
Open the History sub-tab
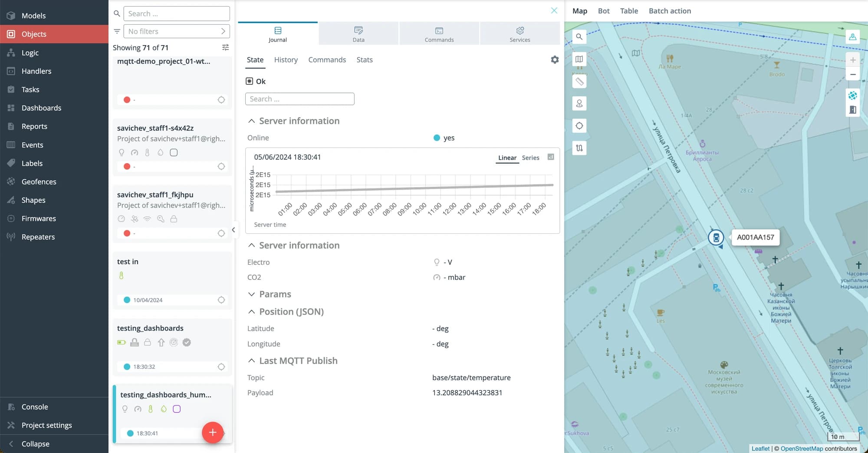pyautogui.click(x=286, y=60)
